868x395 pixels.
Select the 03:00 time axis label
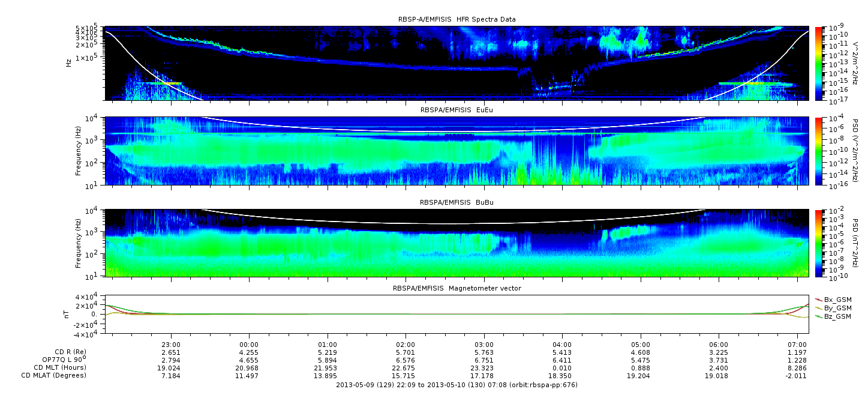click(483, 345)
